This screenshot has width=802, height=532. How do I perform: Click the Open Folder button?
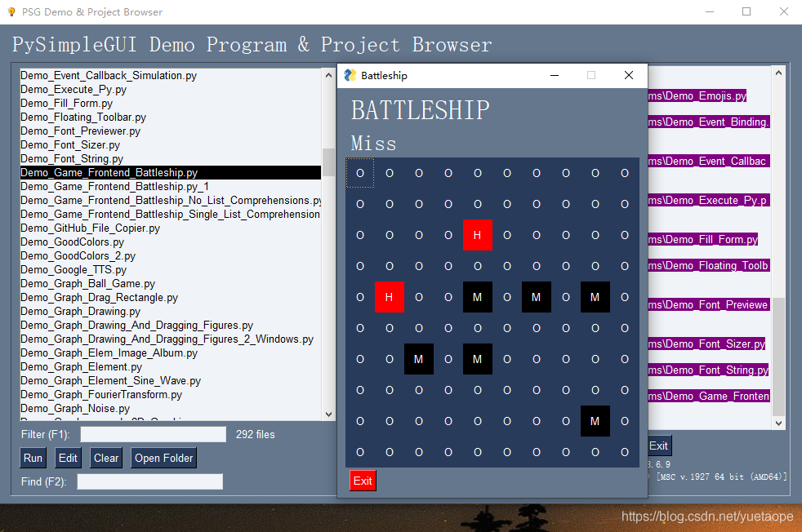pos(163,458)
